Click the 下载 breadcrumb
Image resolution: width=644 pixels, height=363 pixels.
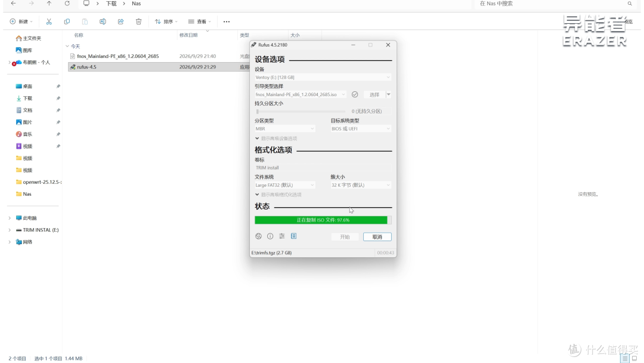pyautogui.click(x=111, y=4)
